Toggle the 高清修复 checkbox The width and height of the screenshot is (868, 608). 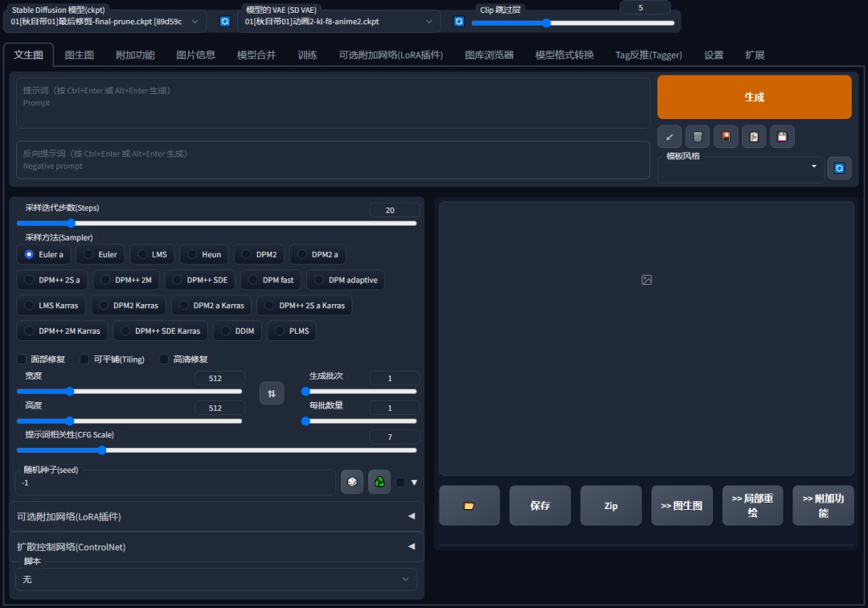point(164,359)
